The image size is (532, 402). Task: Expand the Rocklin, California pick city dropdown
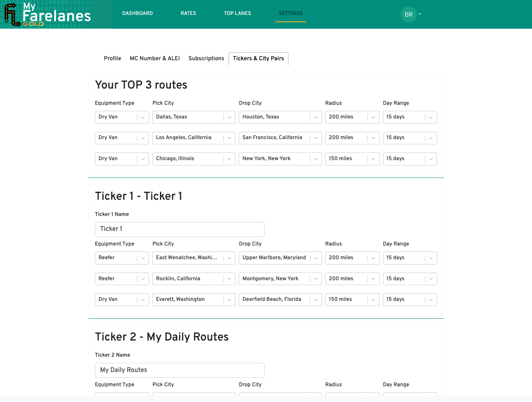click(x=194, y=279)
